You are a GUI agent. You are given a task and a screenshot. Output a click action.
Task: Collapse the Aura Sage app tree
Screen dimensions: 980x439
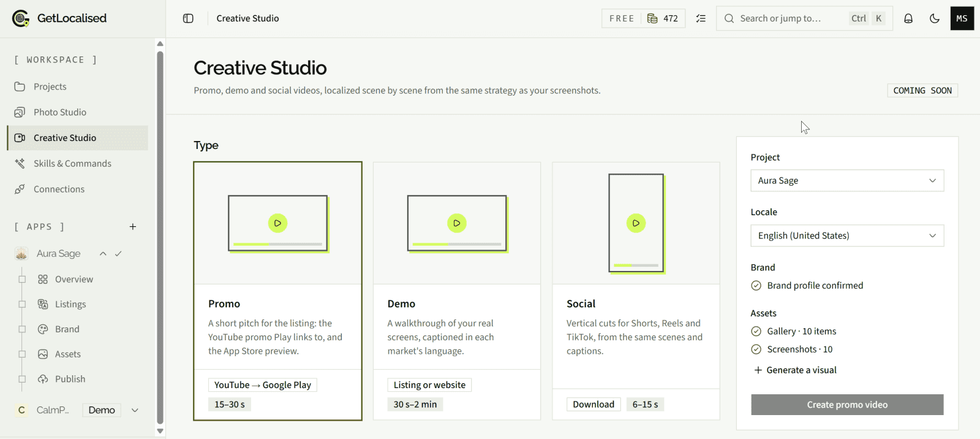click(103, 254)
